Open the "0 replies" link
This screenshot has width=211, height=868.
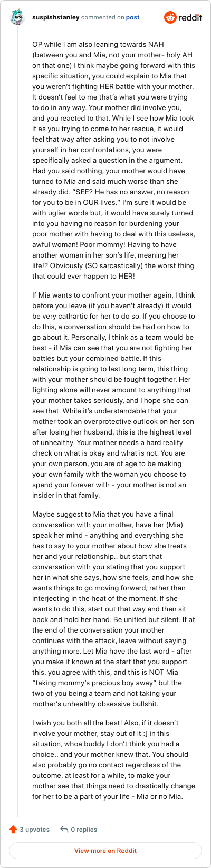click(x=84, y=829)
